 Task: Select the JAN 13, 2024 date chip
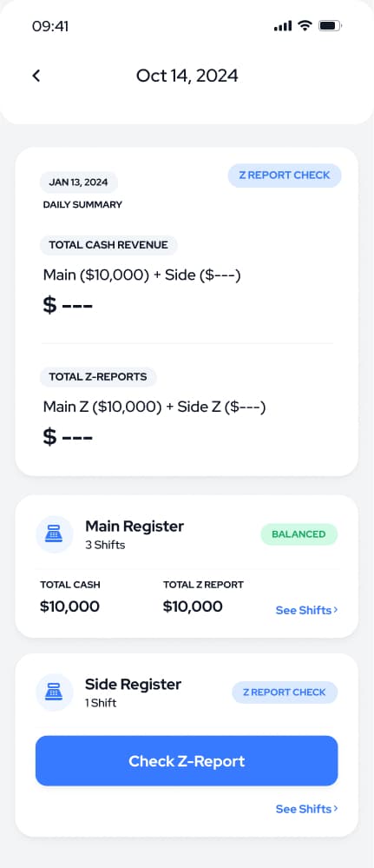[79, 182]
